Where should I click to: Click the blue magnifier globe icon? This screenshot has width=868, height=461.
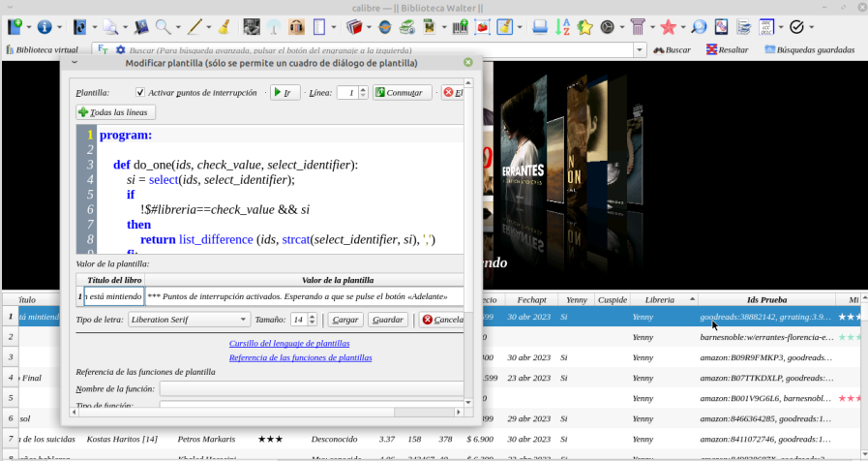point(700,26)
